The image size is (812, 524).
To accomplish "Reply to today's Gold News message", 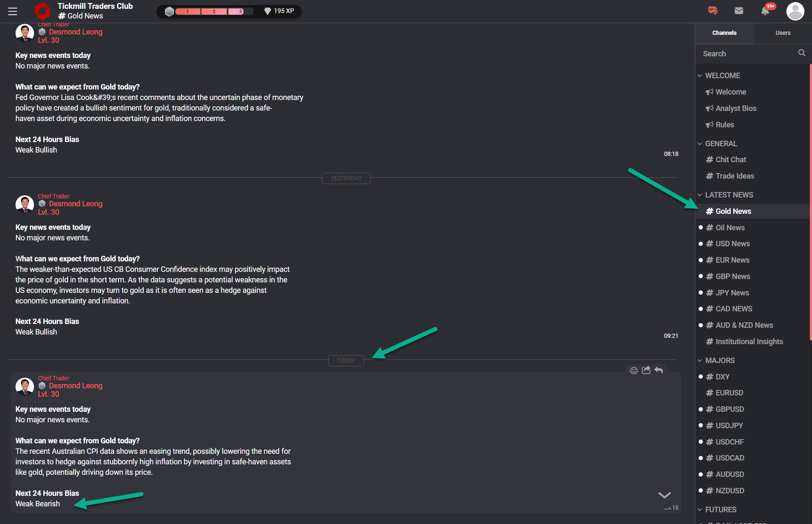I will tap(658, 370).
